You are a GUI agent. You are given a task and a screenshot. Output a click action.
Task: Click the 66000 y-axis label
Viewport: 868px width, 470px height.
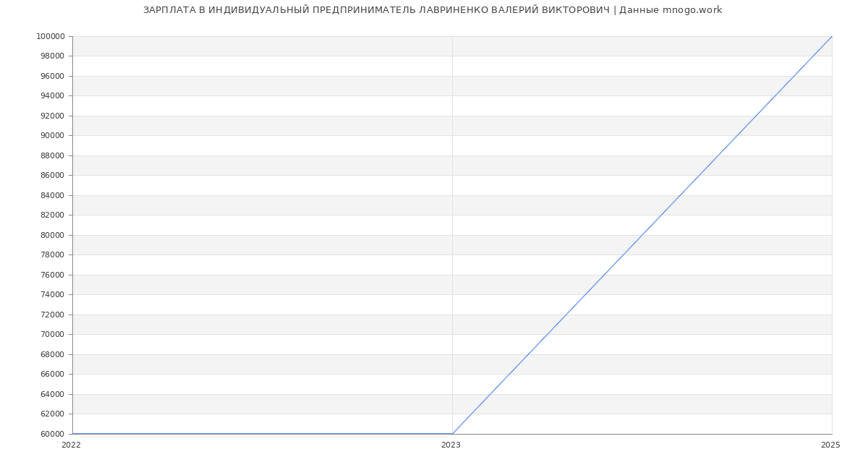(52, 375)
